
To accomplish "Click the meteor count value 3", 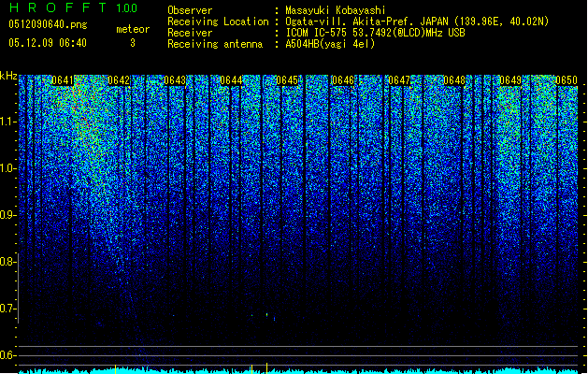I will point(133,43).
